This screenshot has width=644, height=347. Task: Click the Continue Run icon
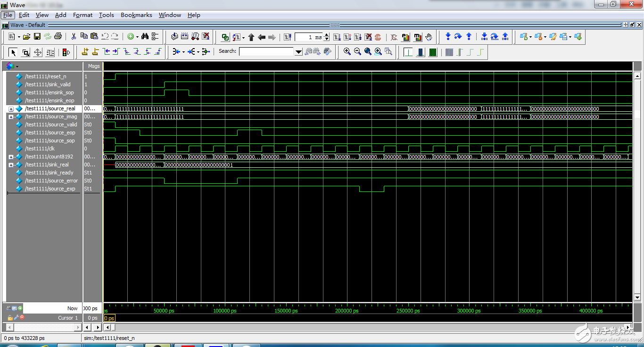(347, 37)
